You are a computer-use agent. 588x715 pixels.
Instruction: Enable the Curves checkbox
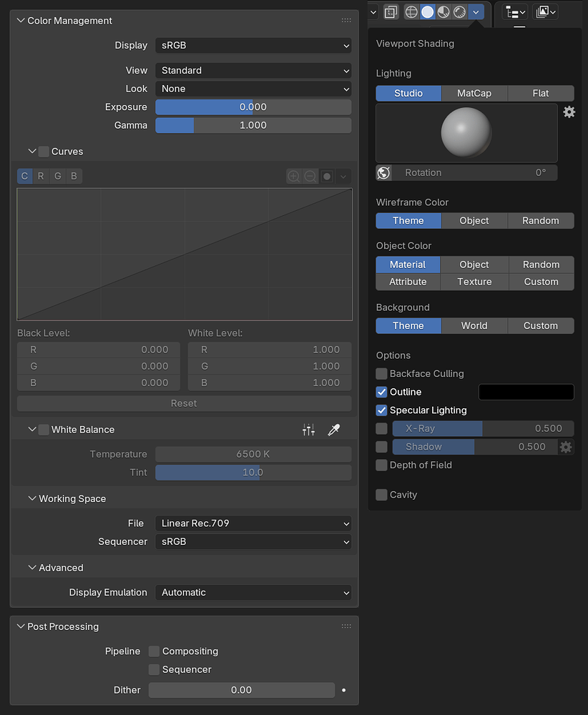click(44, 152)
